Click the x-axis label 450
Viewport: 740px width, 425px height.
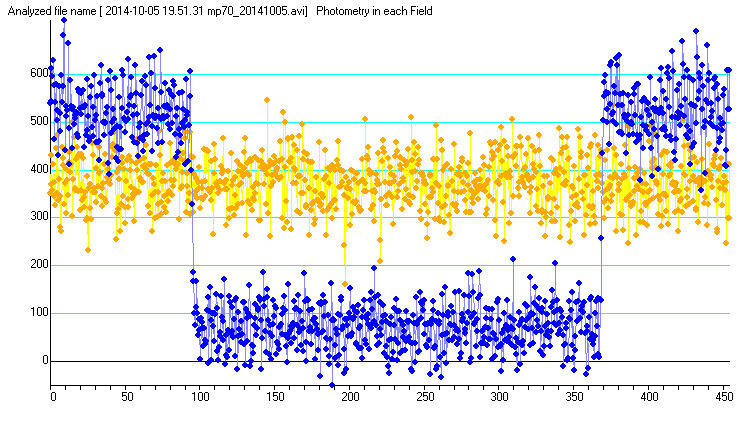coord(724,397)
